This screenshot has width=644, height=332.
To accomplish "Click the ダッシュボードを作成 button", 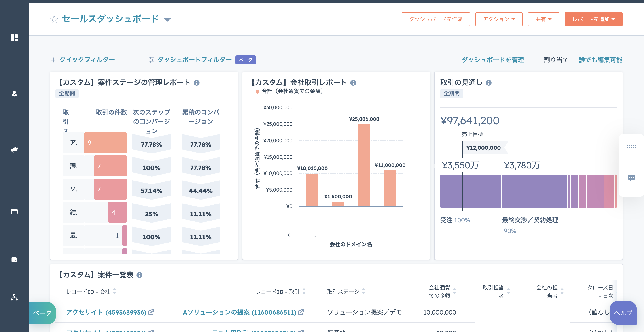I will coord(436,19).
